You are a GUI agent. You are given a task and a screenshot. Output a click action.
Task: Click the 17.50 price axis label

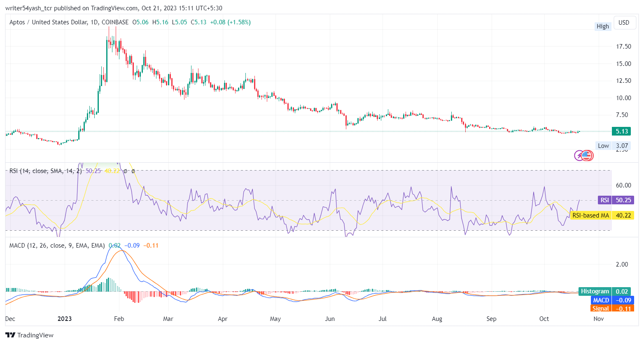[x=623, y=47]
